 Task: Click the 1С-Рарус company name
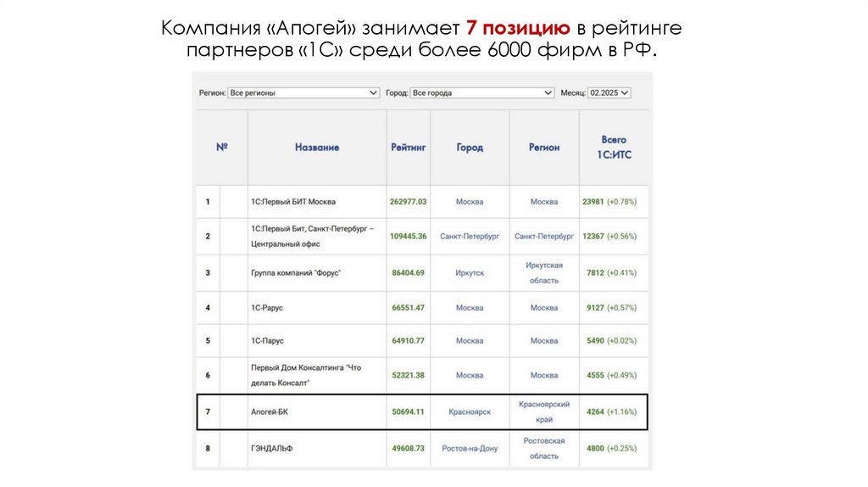[x=267, y=307]
